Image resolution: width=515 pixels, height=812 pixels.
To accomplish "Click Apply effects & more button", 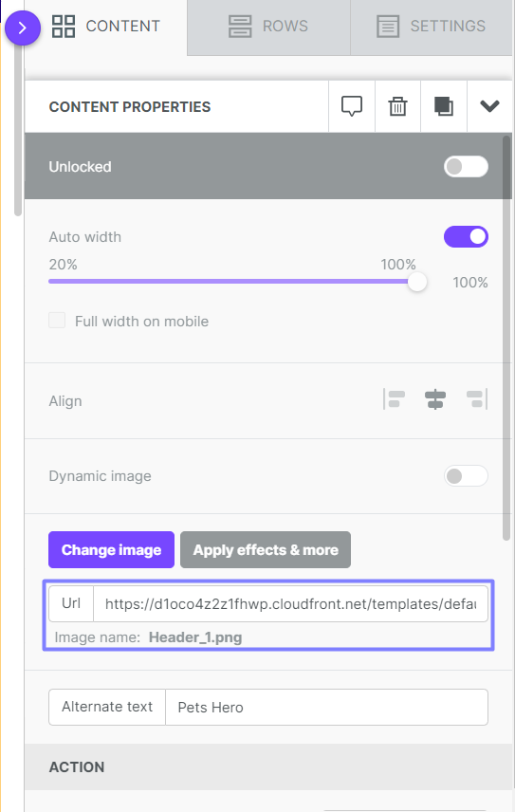I will coord(266,549).
